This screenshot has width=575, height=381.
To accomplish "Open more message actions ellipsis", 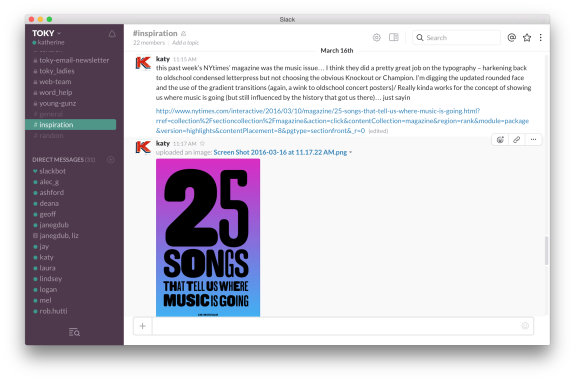I will pos(533,139).
